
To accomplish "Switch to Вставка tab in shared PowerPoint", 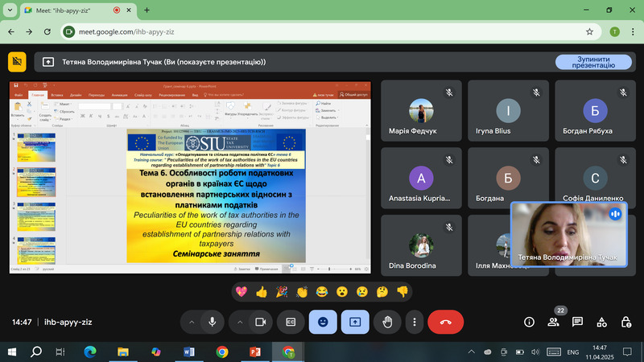I will pos(57,95).
